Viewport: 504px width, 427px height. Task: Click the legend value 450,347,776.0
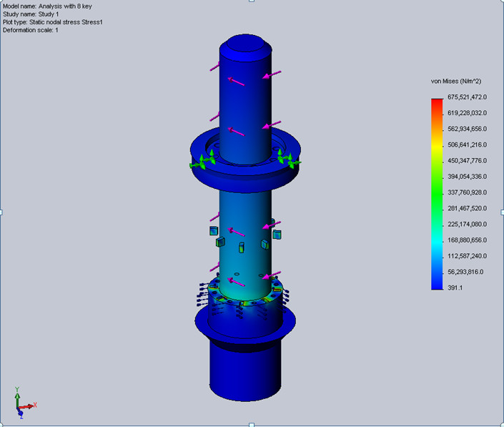tap(467, 160)
